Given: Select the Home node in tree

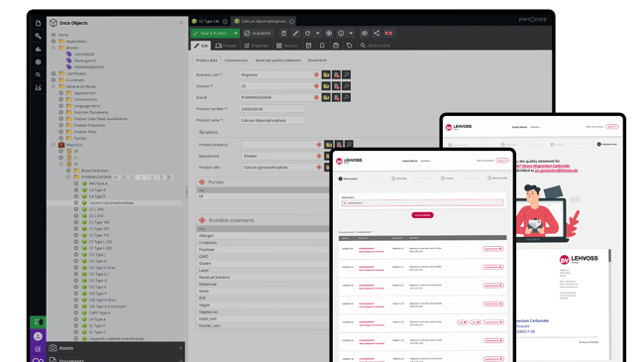Looking at the screenshot, I should [x=63, y=35].
